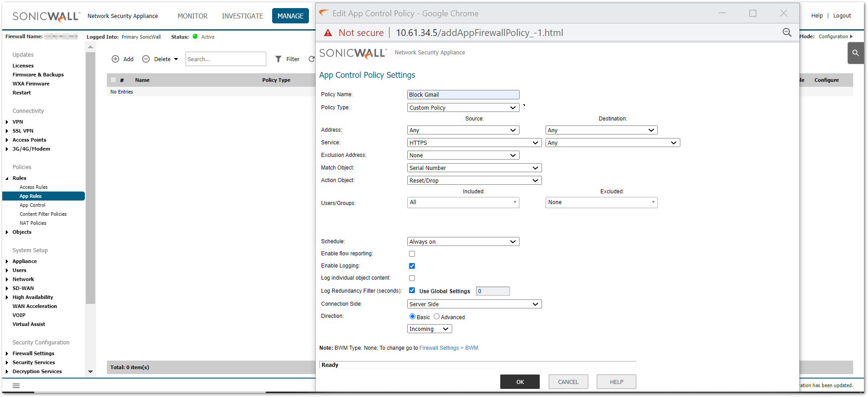
Task: Click the green Active status indicator
Action: [195, 36]
